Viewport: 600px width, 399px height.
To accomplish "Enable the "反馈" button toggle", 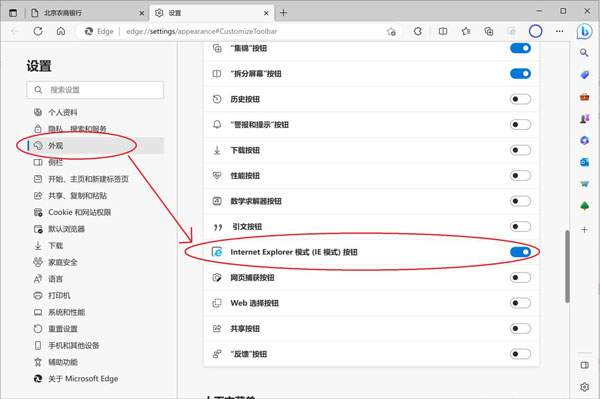I will 520,354.
